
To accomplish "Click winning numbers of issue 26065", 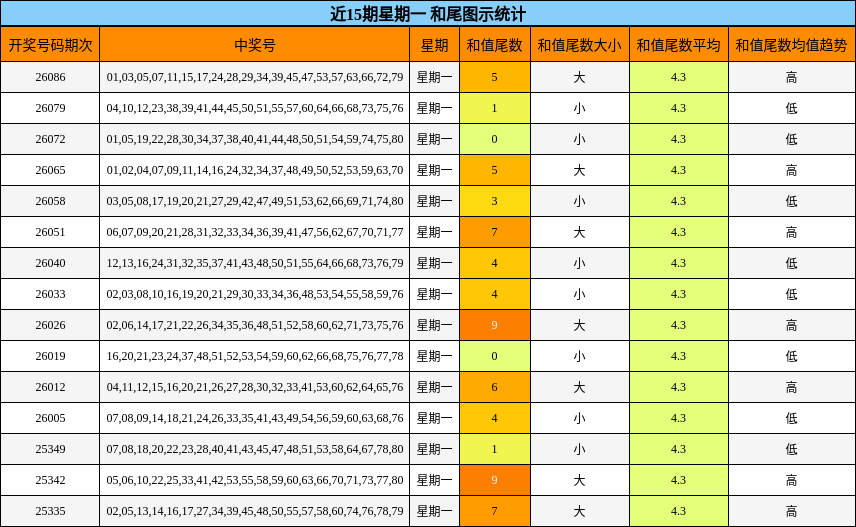I will click(255, 170).
